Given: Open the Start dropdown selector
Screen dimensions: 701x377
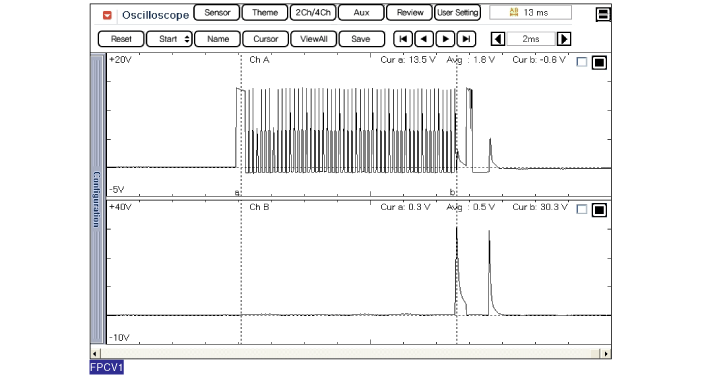Looking at the screenshot, I should 169,39.
